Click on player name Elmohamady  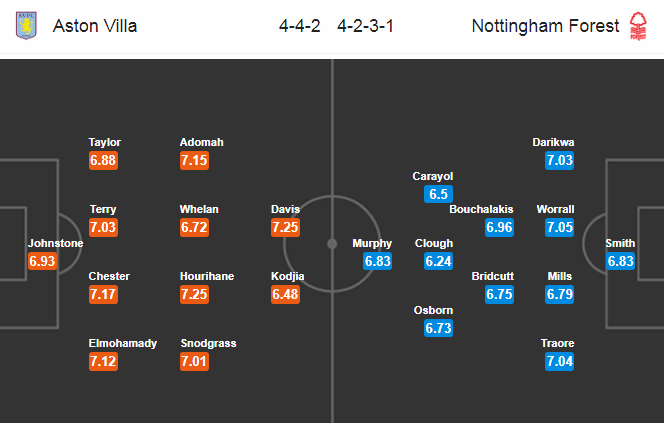123,343
